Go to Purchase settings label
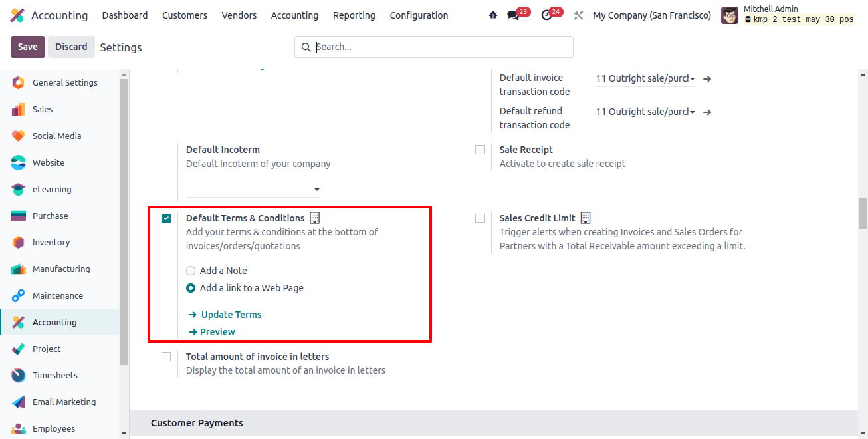This screenshot has width=868, height=439. 51,216
